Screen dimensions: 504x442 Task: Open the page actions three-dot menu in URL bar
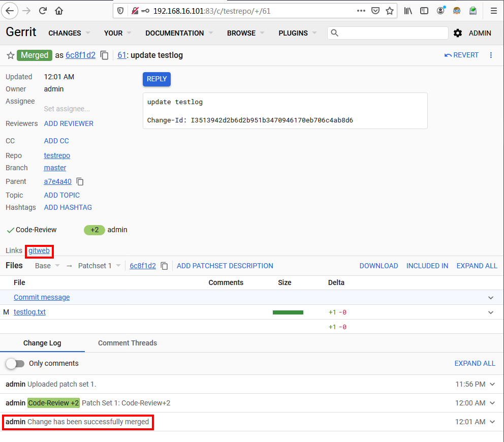tap(361, 11)
